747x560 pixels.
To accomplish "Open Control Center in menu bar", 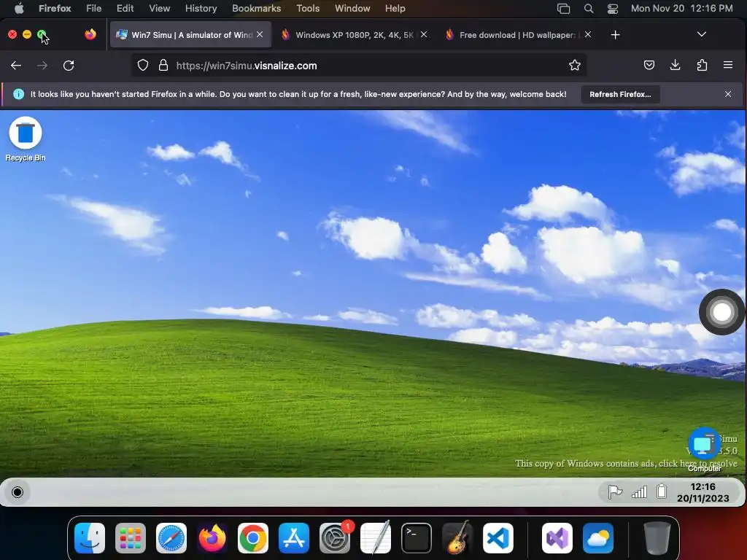I will point(613,9).
